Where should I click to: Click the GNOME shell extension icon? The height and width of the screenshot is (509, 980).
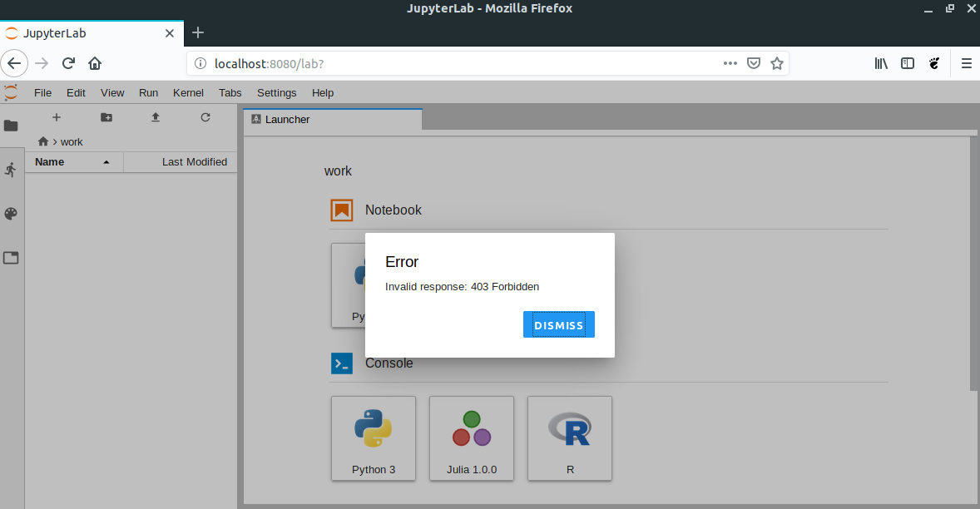point(934,63)
